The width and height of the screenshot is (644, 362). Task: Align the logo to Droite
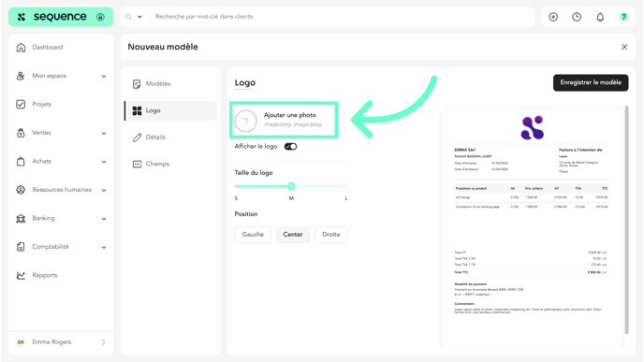coord(331,235)
